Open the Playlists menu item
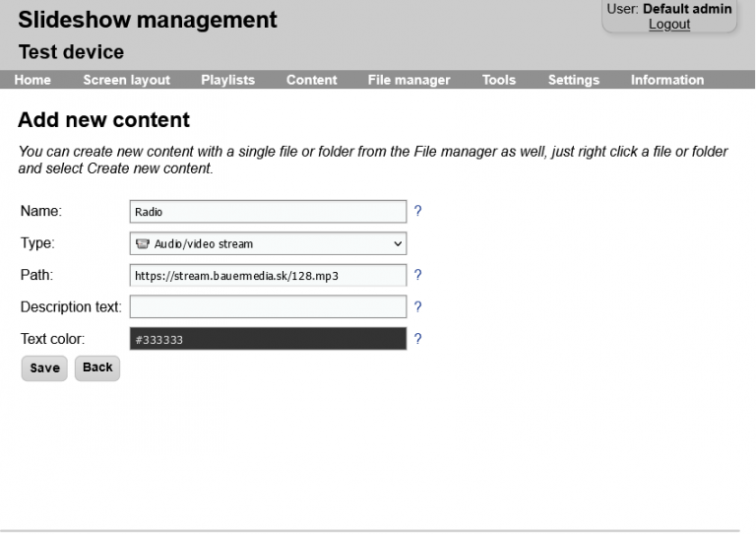 click(227, 80)
